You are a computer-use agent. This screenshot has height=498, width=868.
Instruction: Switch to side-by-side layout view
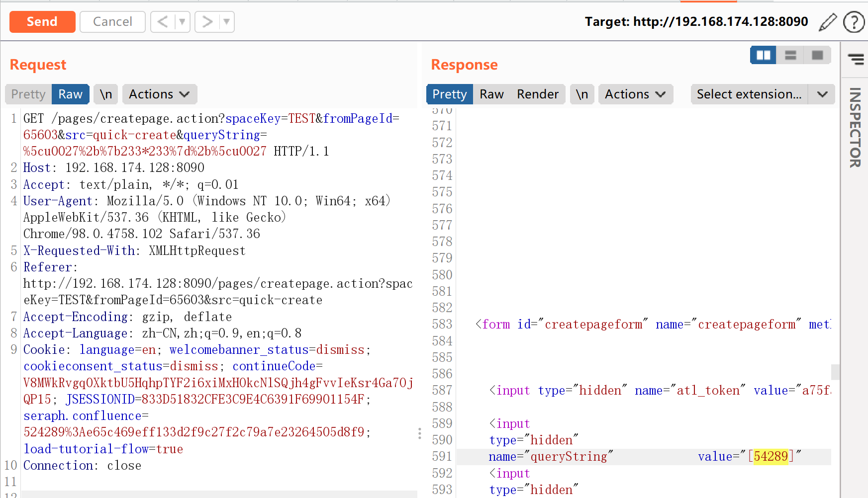click(x=763, y=55)
